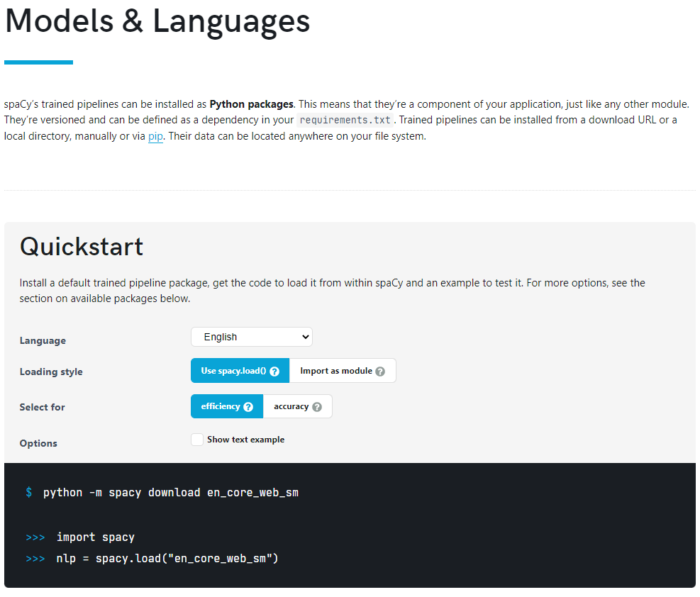Open the Language dropdown showing English

(252, 337)
